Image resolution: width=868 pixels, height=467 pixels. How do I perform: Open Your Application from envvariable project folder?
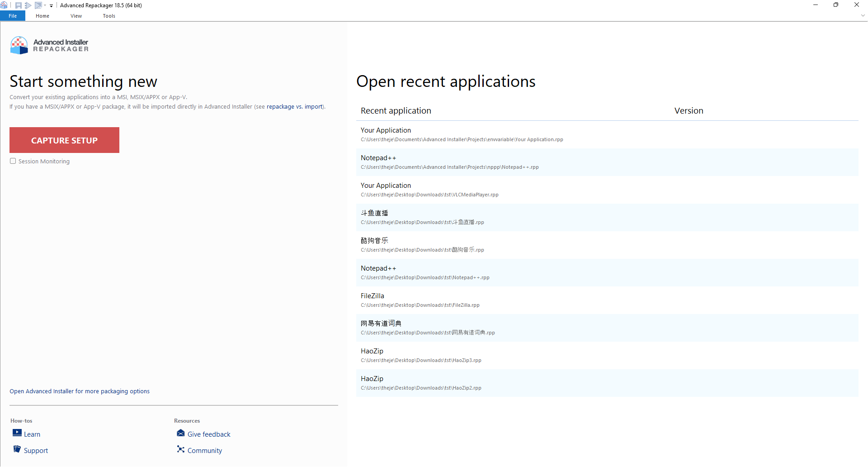point(607,135)
